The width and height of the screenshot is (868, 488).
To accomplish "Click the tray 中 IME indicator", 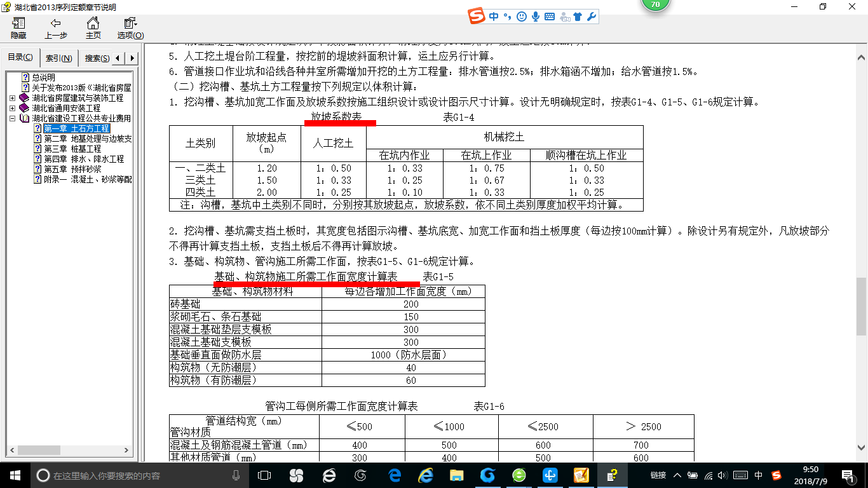I will pos(758,475).
